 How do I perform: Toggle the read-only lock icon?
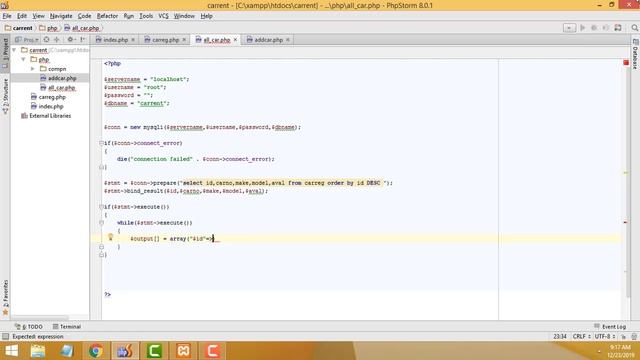[623, 337]
